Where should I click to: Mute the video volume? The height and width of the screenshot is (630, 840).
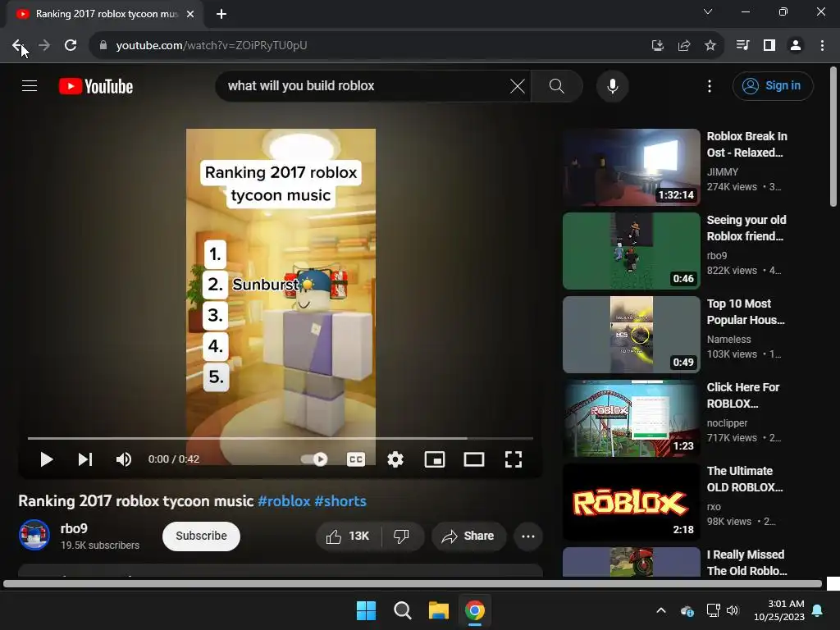[x=124, y=459]
